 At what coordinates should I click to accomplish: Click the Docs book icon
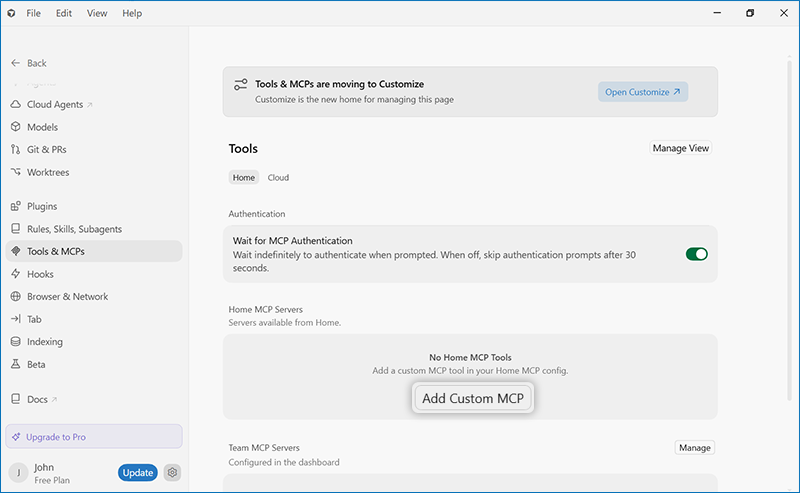point(16,399)
